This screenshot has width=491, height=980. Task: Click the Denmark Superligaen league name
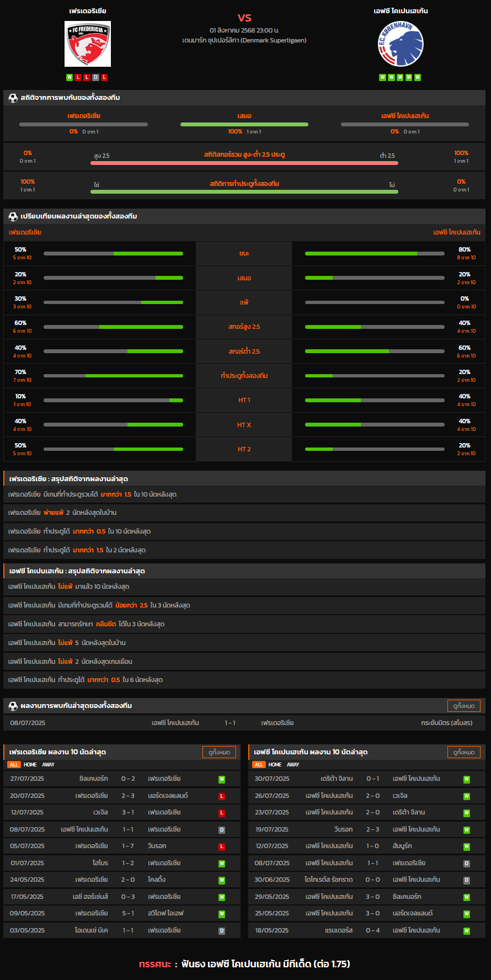[x=244, y=40]
